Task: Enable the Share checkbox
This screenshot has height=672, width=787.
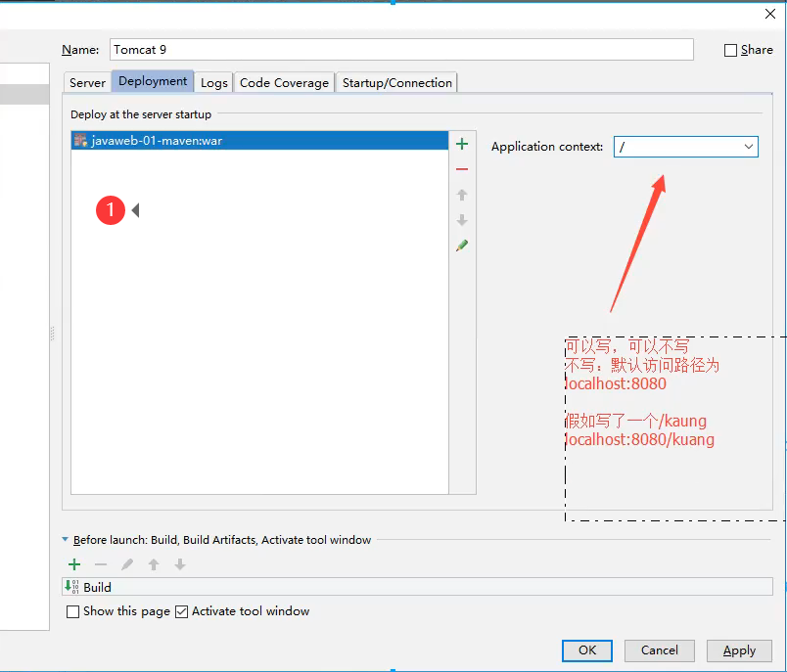Action: tap(730, 50)
